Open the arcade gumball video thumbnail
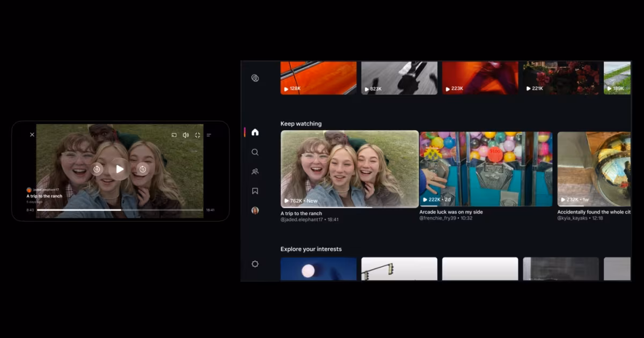The width and height of the screenshot is (644, 338). (486, 169)
